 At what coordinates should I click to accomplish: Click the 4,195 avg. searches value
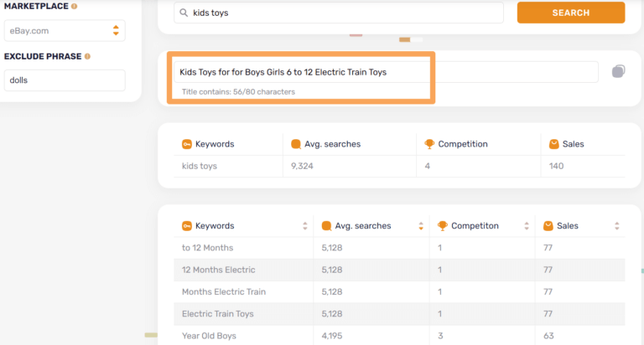[332, 336]
